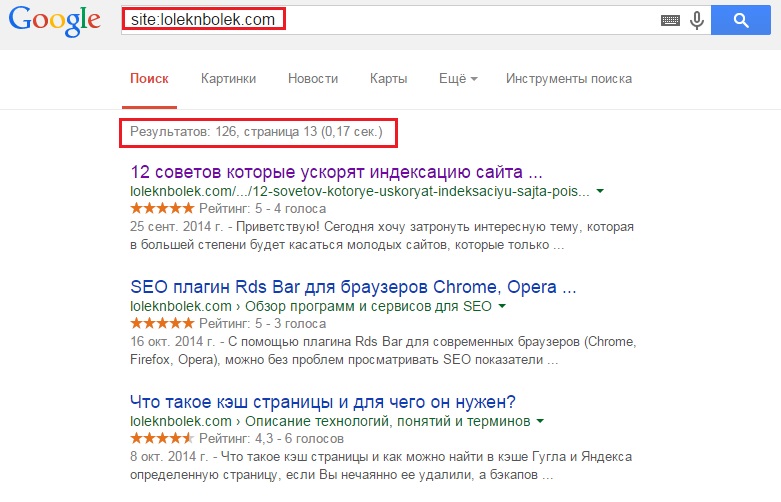The height and width of the screenshot is (502, 781).
Task: Expand the Ещё dropdown menu
Action: [458, 79]
